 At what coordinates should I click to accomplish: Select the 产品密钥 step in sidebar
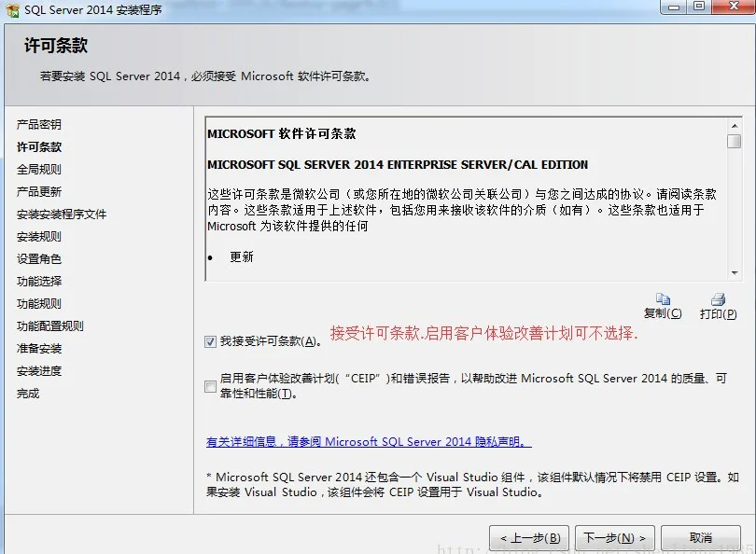click(39, 125)
